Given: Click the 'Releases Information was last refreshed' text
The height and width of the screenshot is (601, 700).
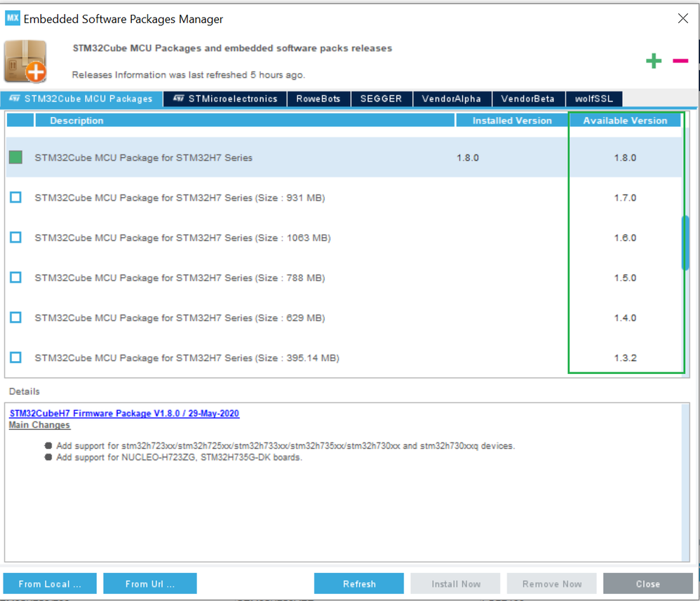Looking at the screenshot, I should click(189, 75).
